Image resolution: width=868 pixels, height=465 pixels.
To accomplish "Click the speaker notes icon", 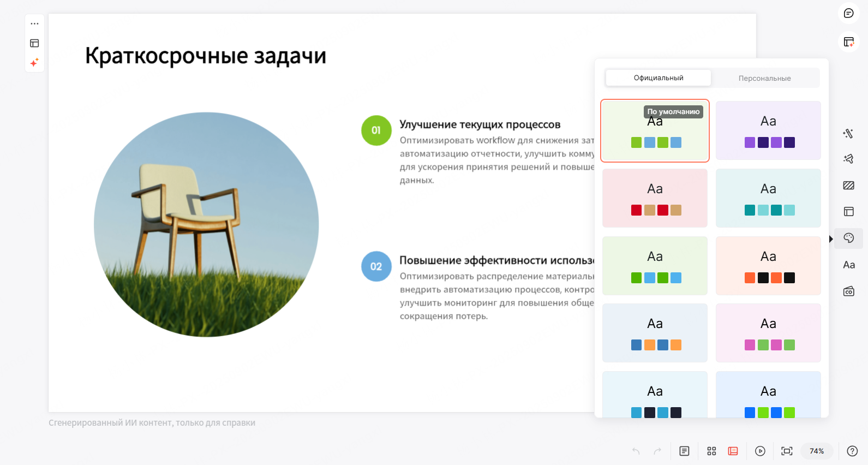I will (x=684, y=451).
